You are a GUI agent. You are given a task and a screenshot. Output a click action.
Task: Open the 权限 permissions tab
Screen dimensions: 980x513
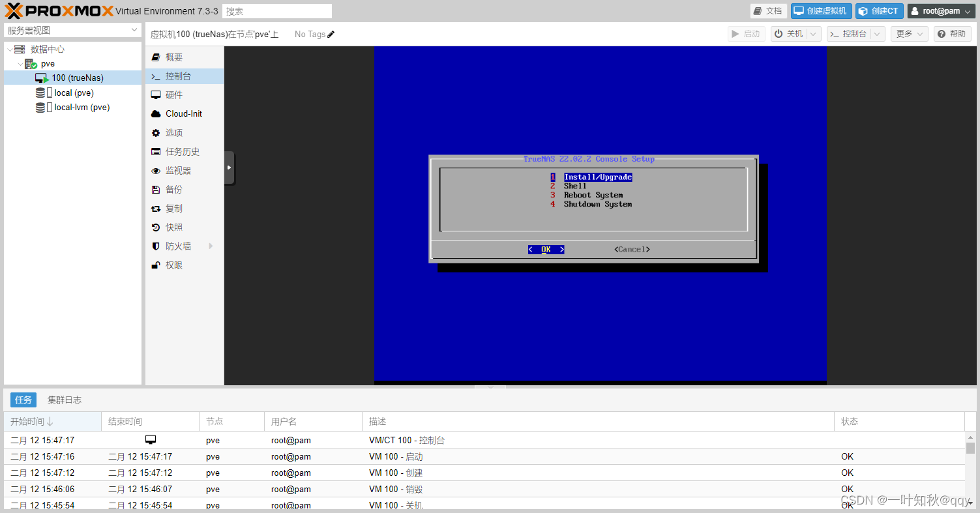tap(184, 265)
